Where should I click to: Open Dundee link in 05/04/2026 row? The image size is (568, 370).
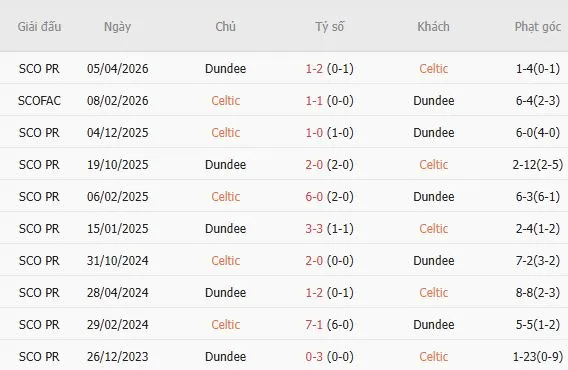tap(225, 68)
